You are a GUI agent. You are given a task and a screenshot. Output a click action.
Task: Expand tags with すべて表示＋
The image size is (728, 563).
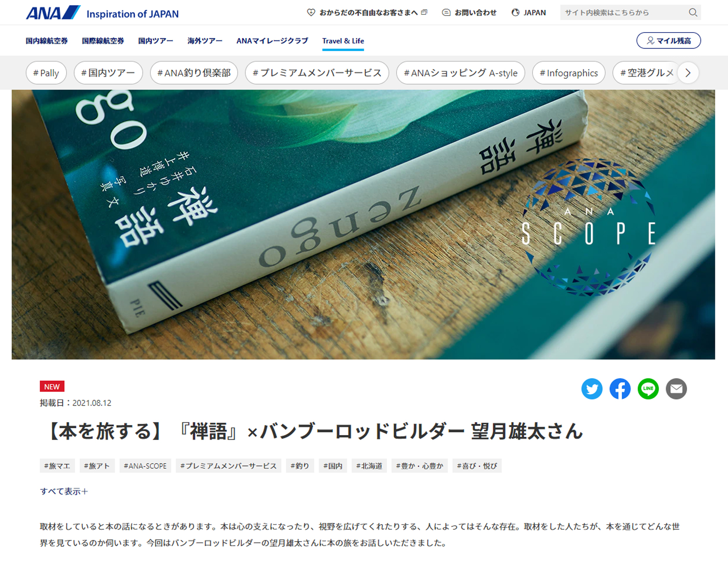point(64,491)
